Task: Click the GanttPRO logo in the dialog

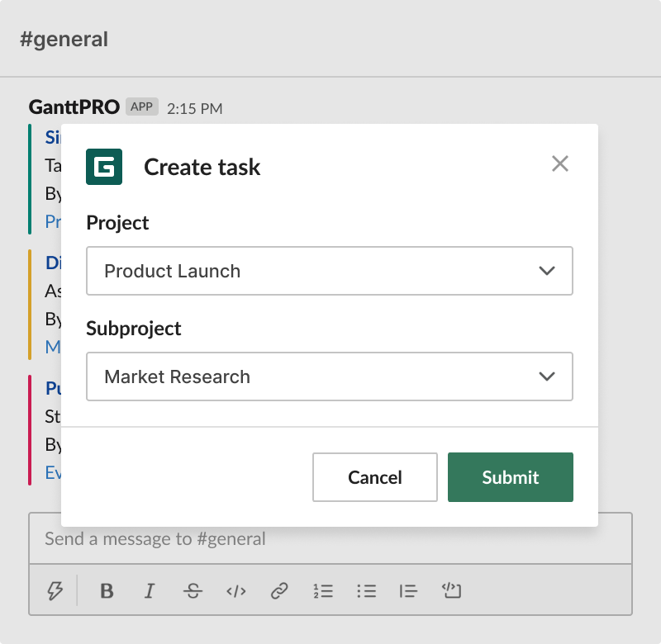Action: [x=104, y=168]
